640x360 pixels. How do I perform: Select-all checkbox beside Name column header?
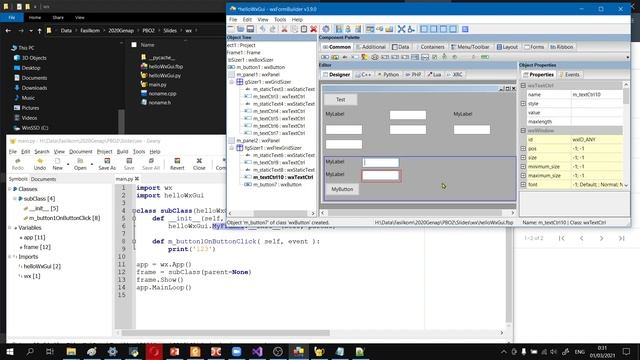point(134,45)
